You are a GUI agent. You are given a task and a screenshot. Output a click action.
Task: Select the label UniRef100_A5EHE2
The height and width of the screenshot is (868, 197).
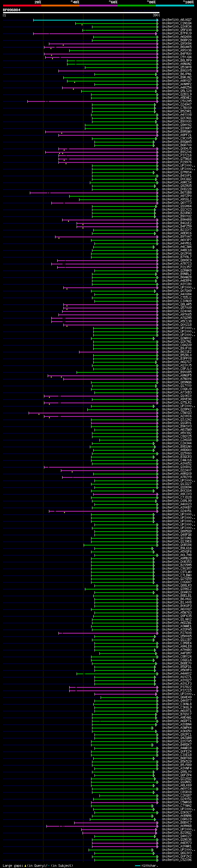177,98
